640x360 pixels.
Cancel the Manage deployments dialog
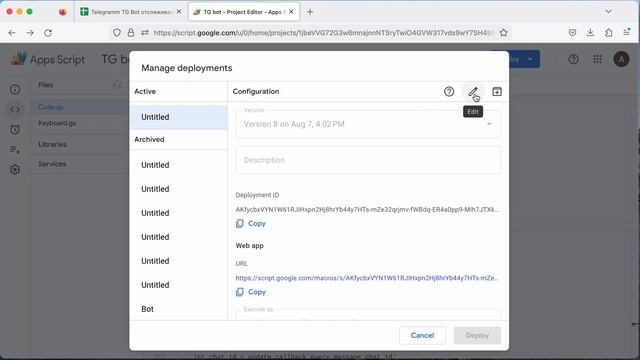tap(422, 336)
